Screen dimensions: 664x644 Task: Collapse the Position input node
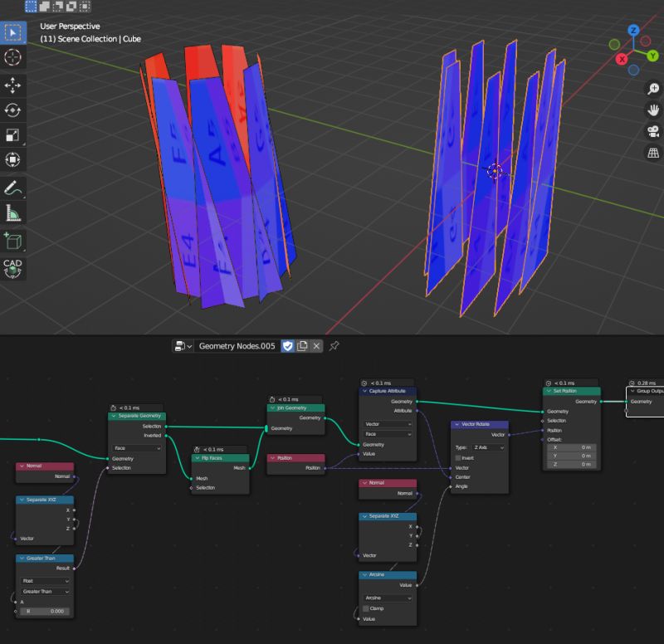[273, 458]
